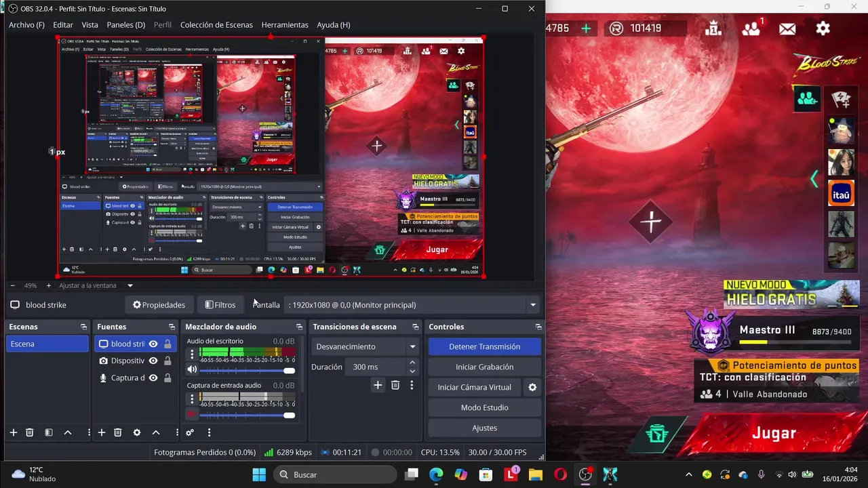Open virtual camera settings gear
This screenshot has height=488, width=868.
click(532, 387)
